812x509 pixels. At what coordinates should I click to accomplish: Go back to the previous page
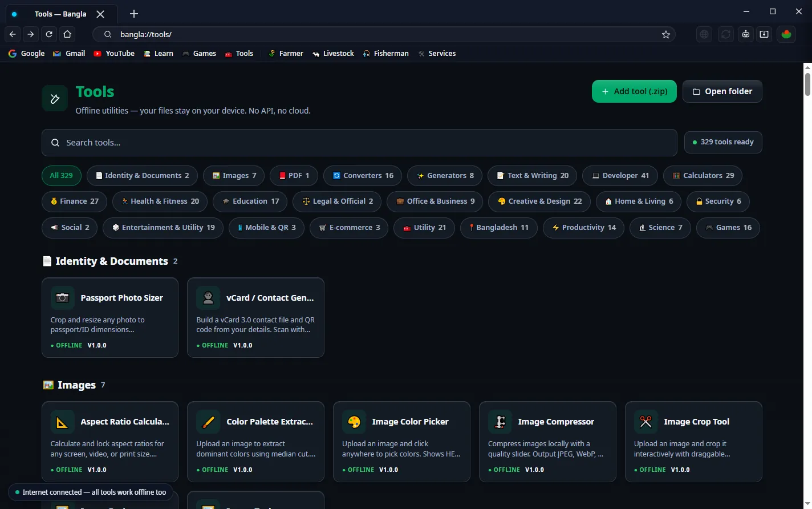point(13,34)
